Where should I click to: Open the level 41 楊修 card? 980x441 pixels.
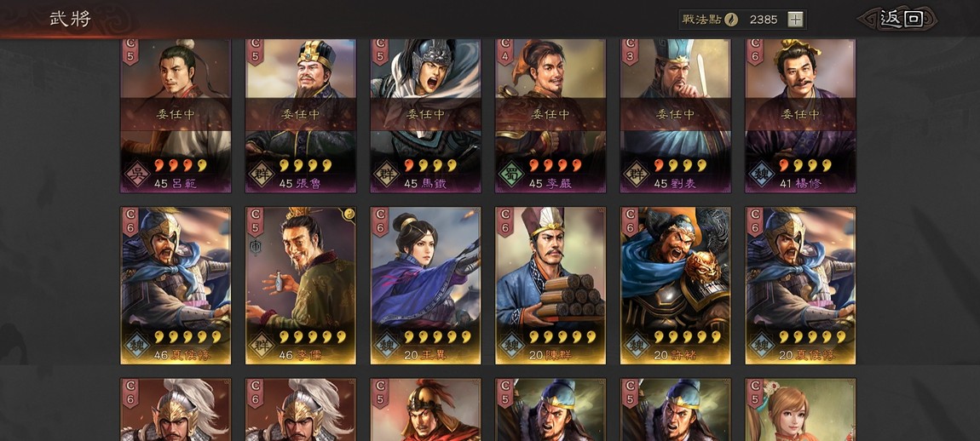pos(801,116)
